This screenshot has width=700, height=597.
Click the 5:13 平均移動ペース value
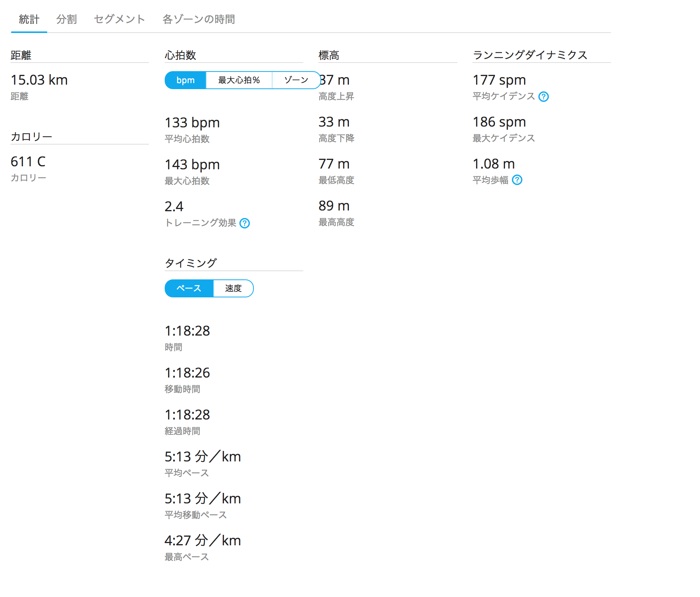(203, 499)
